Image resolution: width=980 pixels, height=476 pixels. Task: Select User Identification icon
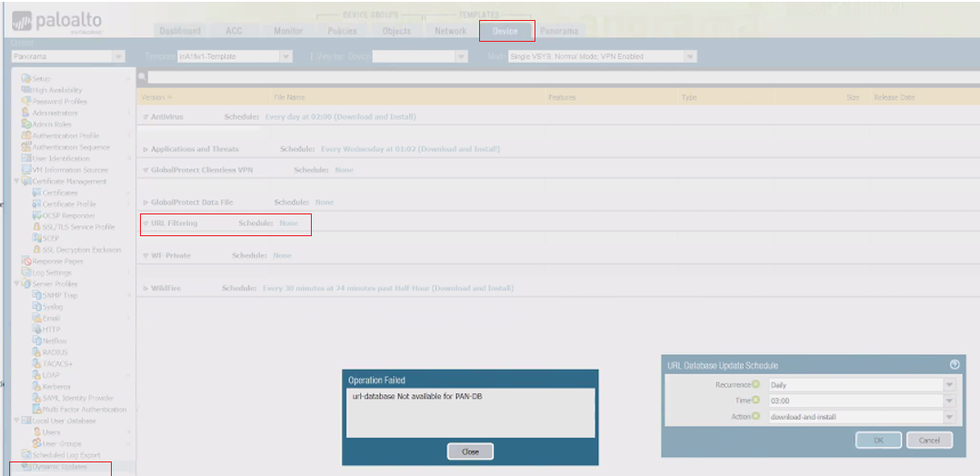pos(26,159)
